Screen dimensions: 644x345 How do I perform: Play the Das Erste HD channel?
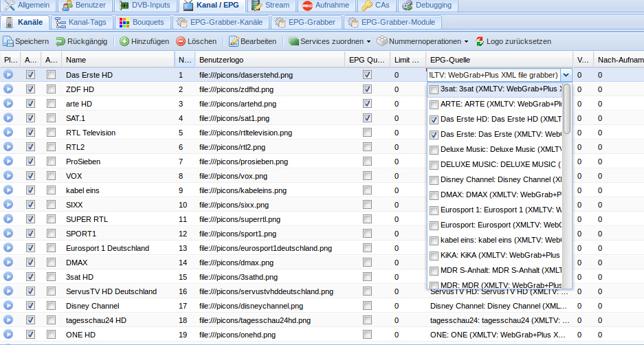click(8, 75)
